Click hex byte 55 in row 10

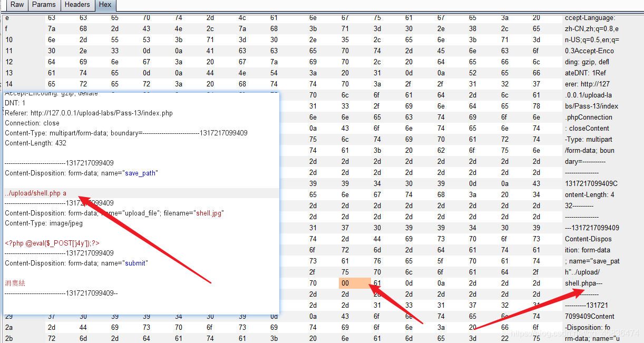pos(115,40)
